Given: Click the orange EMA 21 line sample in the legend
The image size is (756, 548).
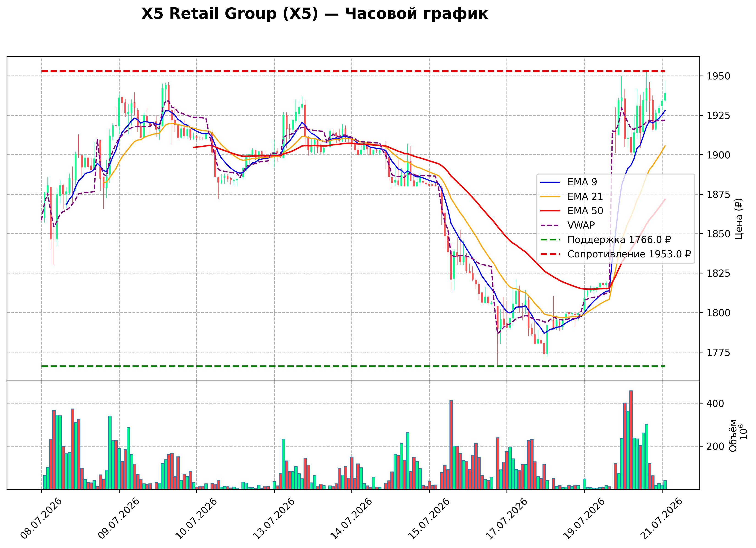Looking at the screenshot, I should click(x=550, y=196).
